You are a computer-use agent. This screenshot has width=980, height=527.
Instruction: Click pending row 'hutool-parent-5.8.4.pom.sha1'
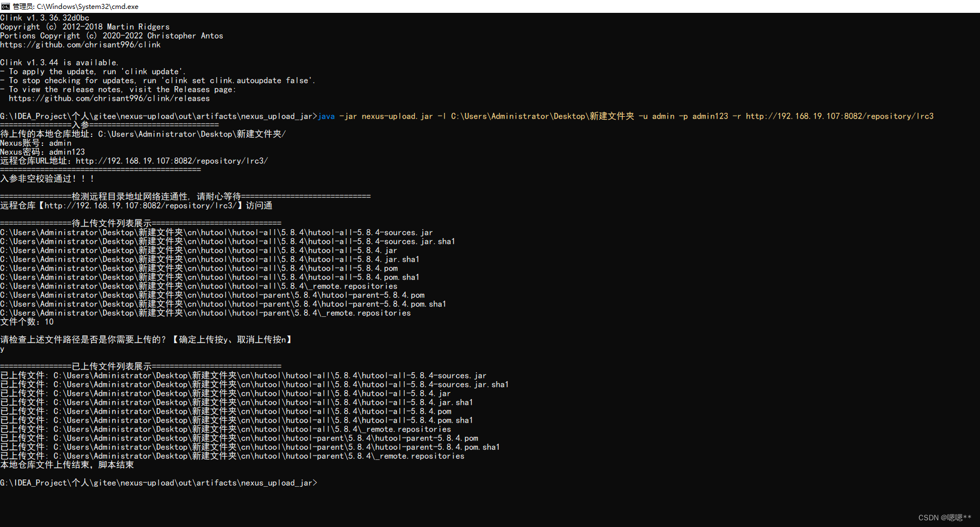(x=223, y=304)
